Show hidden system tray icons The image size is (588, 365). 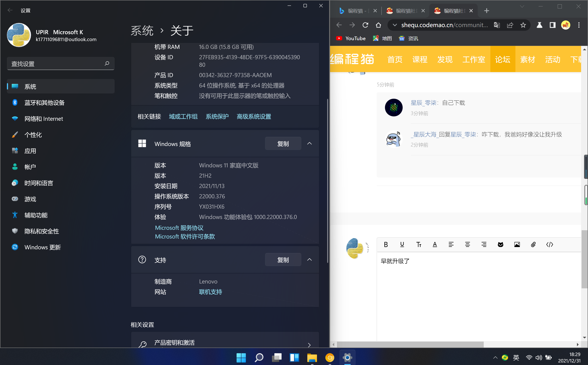pos(495,357)
